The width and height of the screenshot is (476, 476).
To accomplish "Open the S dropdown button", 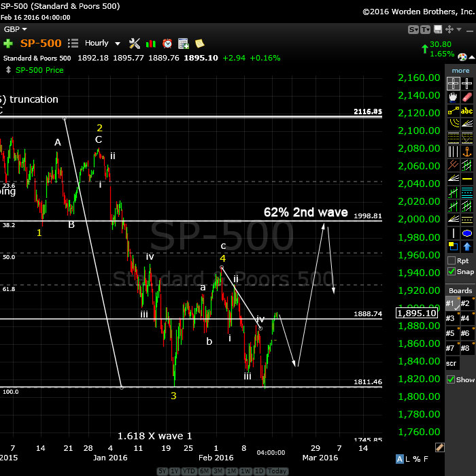I will [413, 29].
